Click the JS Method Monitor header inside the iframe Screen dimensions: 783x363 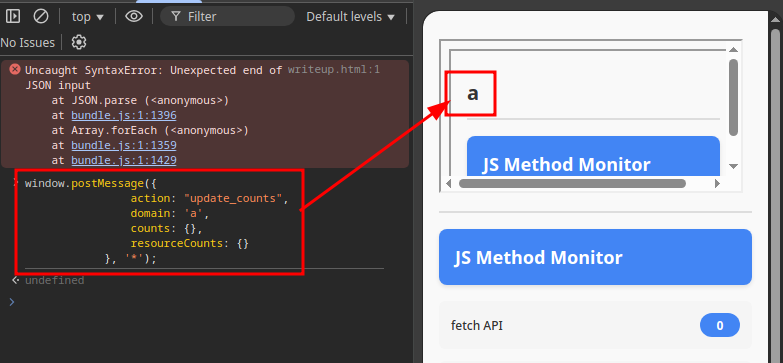(x=593, y=156)
